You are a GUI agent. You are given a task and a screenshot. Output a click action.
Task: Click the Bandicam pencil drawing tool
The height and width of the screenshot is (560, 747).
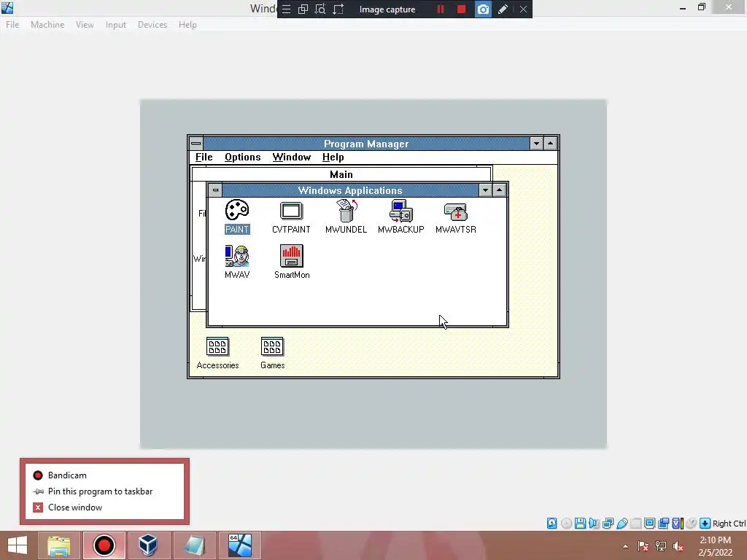click(x=503, y=9)
